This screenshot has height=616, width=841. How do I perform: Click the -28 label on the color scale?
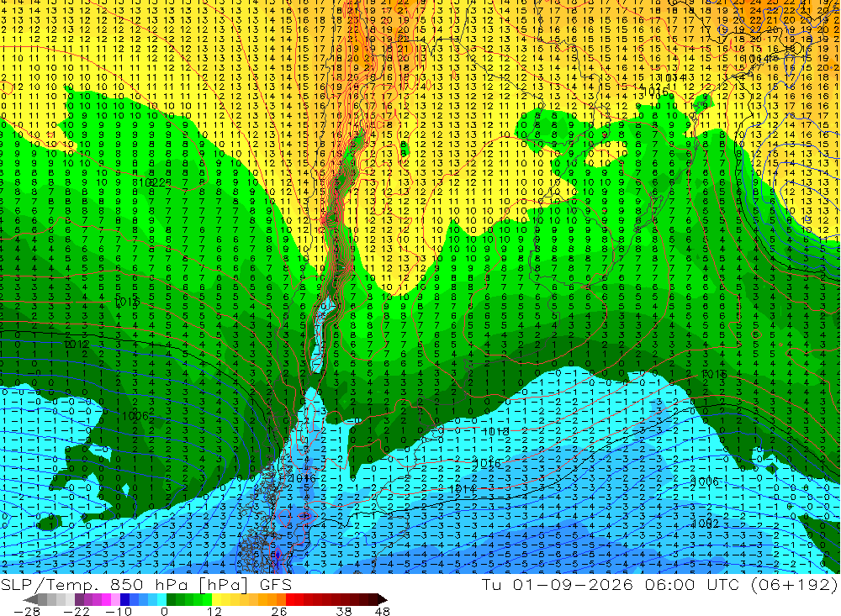tap(27, 611)
